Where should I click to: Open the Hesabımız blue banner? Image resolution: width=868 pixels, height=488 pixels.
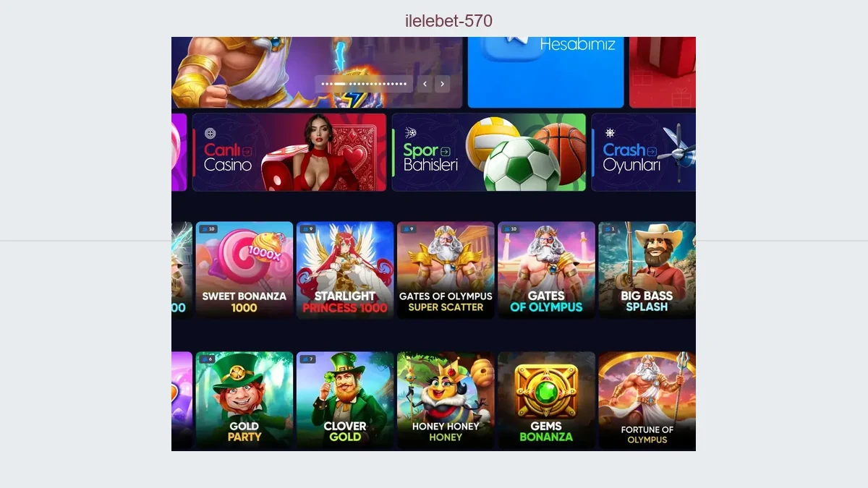coord(546,72)
